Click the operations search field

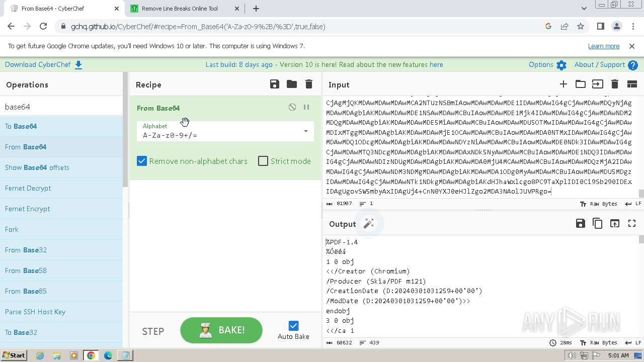coord(61,107)
